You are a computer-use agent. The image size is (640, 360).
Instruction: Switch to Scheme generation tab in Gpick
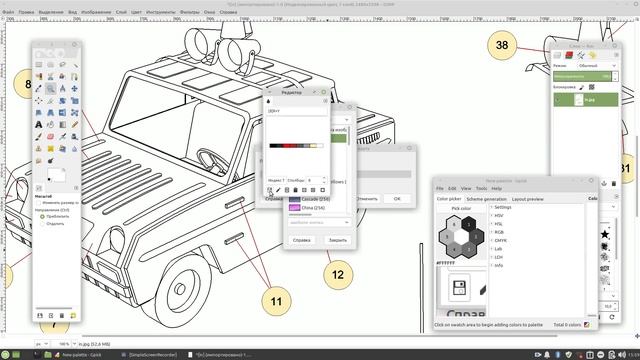487,199
